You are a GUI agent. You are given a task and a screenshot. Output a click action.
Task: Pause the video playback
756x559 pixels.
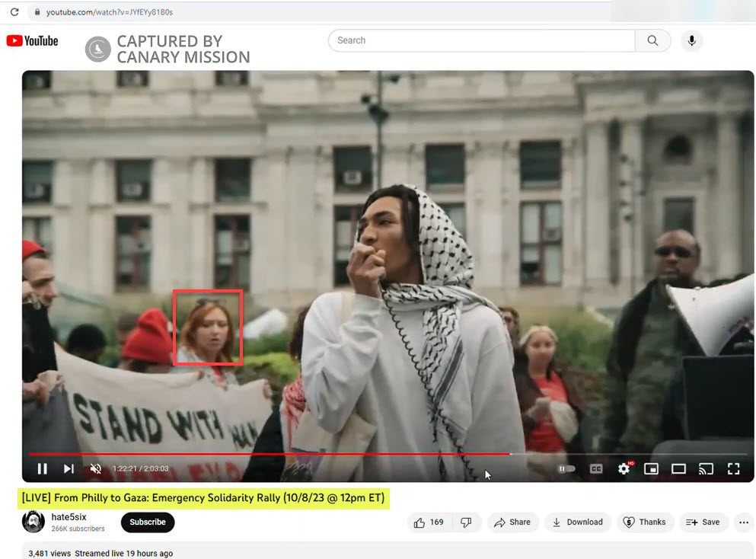[x=43, y=468]
